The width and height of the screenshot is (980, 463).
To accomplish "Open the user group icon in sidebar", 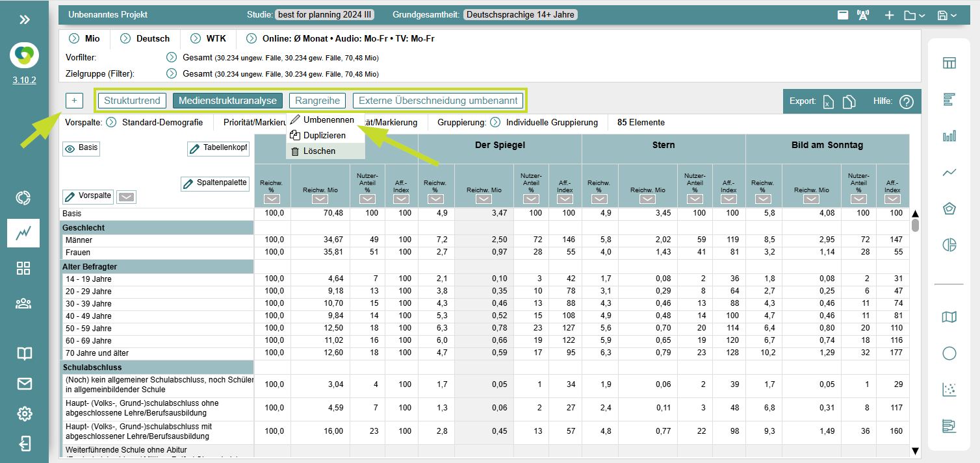I will pyautogui.click(x=24, y=303).
